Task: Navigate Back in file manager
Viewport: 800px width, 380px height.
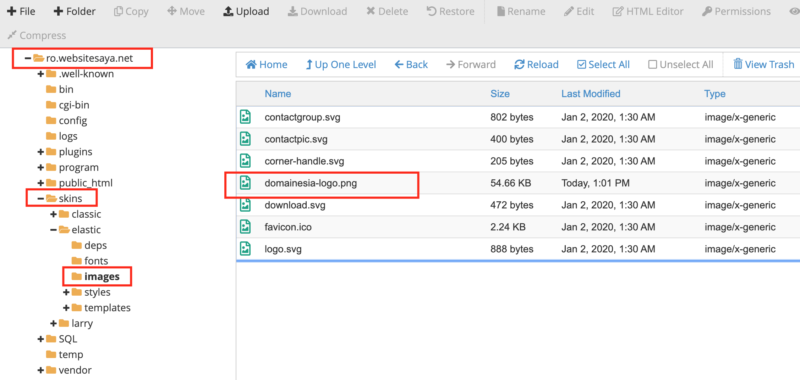Action: point(411,64)
